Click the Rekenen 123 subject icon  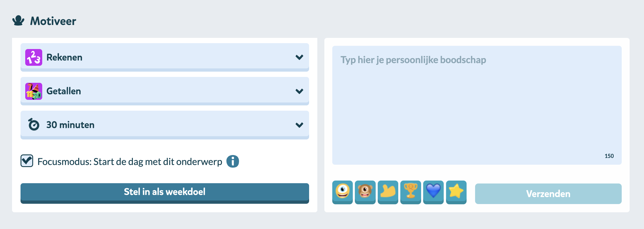point(34,57)
